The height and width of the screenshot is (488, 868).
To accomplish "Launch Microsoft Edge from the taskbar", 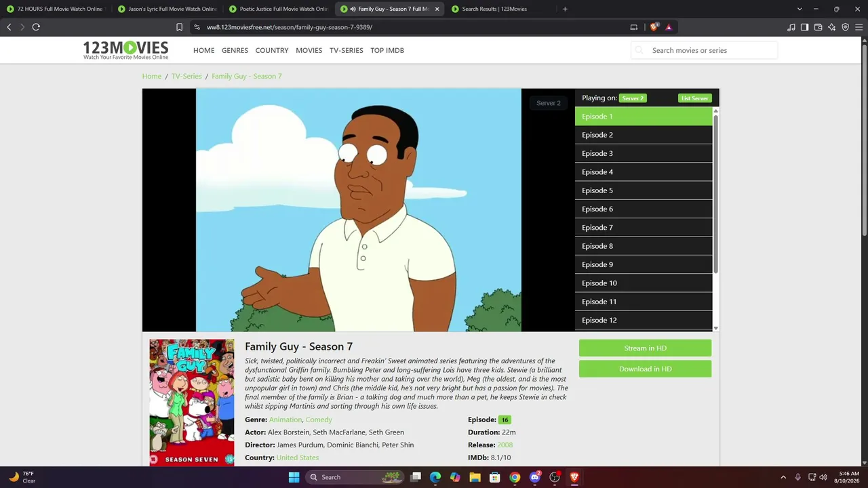I will pos(435,477).
